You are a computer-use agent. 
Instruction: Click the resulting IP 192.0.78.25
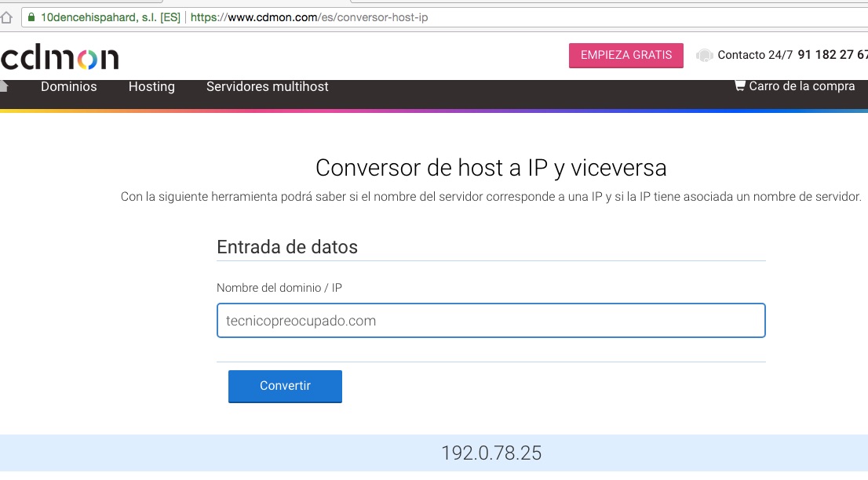click(x=491, y=453)
